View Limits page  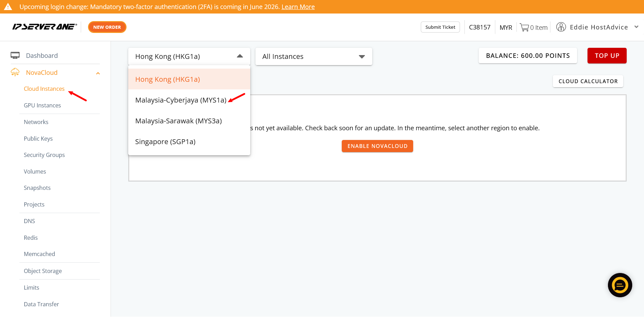(x=32, y=288)
